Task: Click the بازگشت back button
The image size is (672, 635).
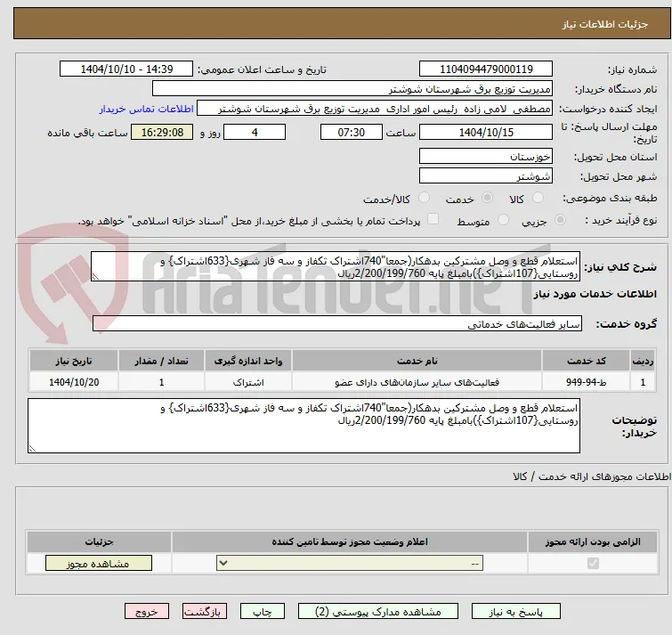Action: 205,612
